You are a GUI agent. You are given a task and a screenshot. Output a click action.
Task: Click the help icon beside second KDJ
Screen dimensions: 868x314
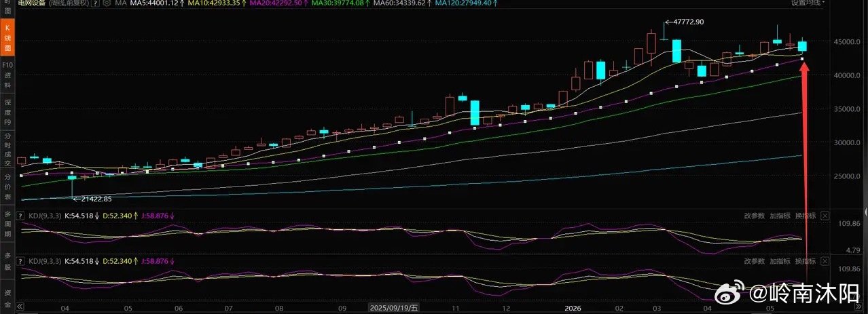click(20, 261)
